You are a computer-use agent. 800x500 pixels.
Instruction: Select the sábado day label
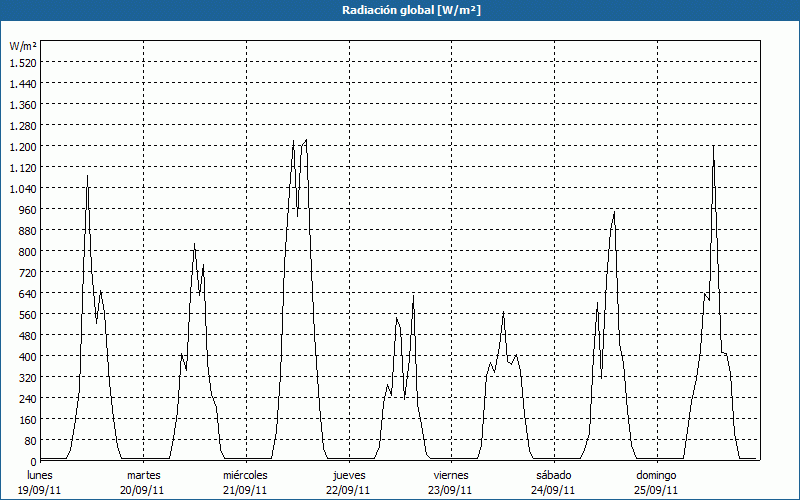[554, 475]
